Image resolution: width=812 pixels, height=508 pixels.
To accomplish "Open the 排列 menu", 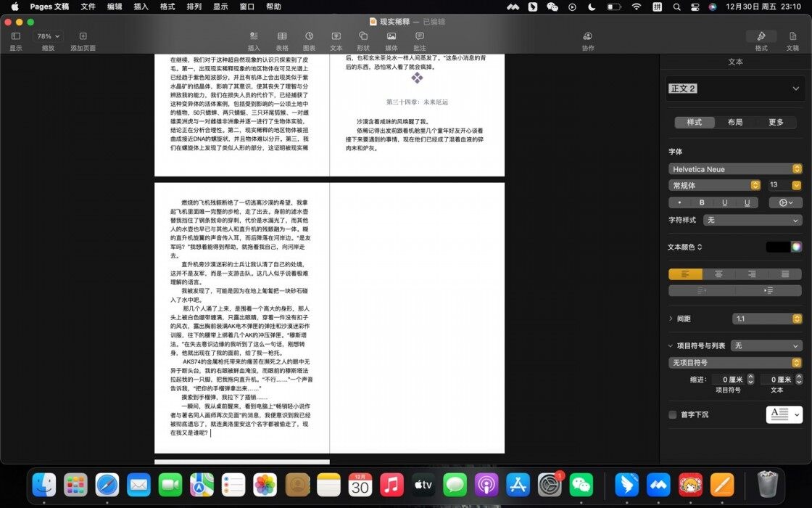I will [194, 7].
